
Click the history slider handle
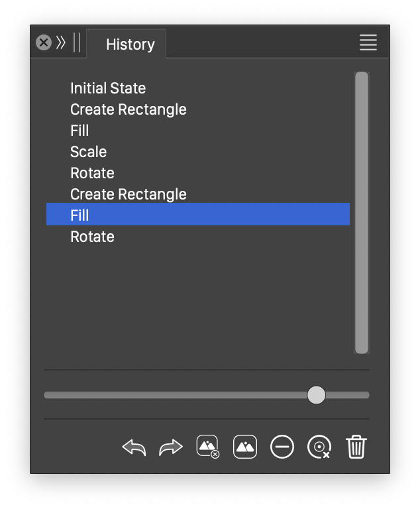point(317,395)
